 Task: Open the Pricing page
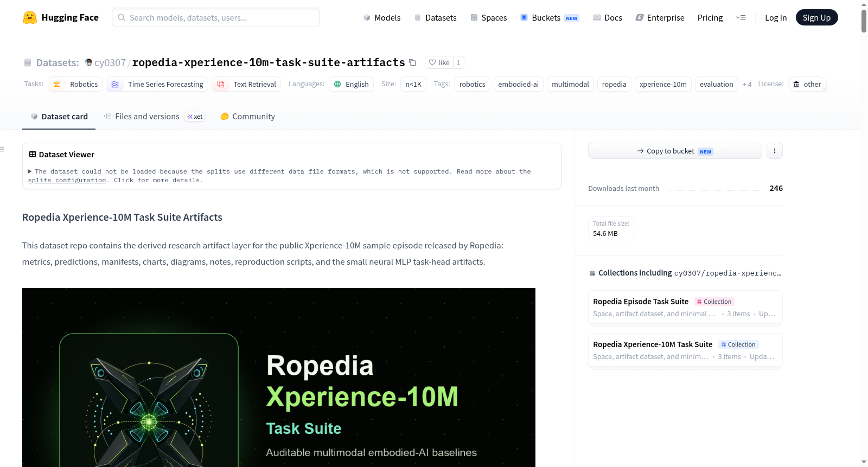click(710, 17)
